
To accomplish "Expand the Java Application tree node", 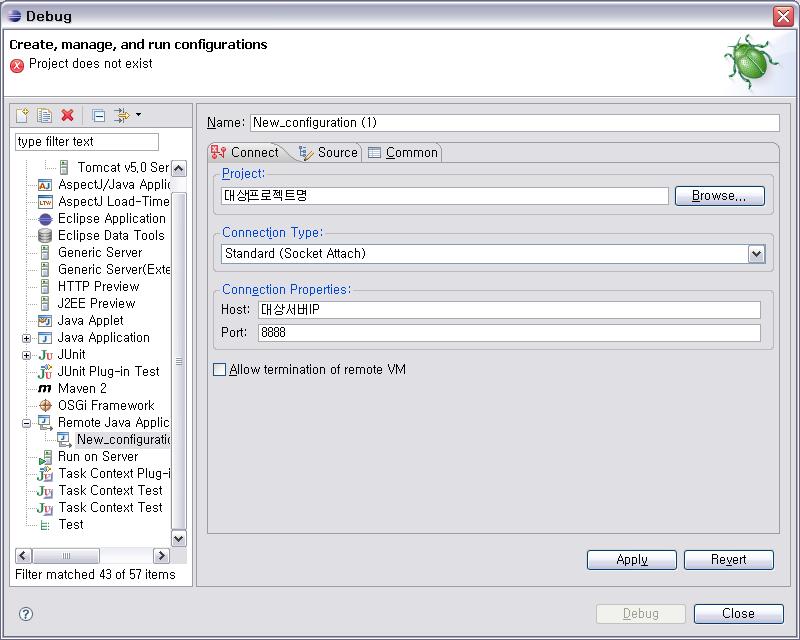I will (x=27, y=338).
